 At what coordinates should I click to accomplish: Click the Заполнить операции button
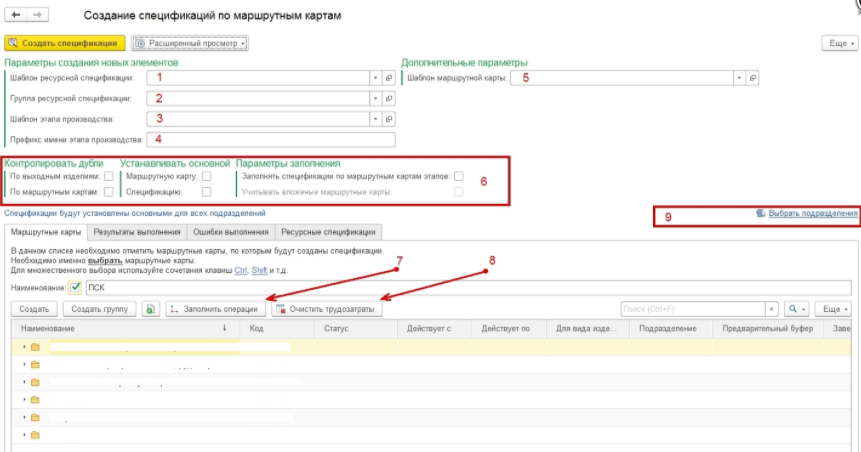tap(215, 309)
